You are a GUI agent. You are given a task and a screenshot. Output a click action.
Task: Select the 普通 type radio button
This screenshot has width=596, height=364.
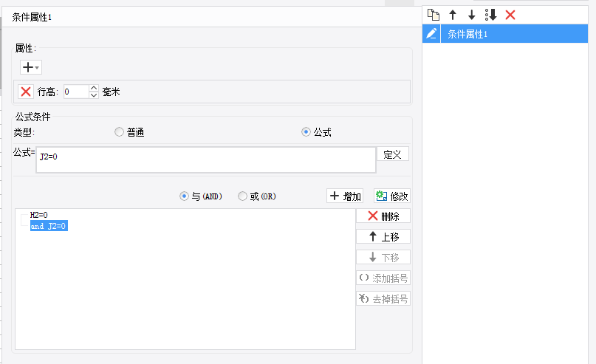tap(119, 132)
